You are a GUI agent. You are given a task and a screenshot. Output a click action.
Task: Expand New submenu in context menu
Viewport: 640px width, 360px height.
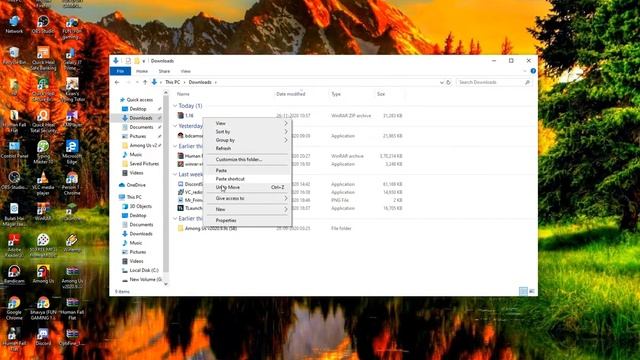(247, 209)
